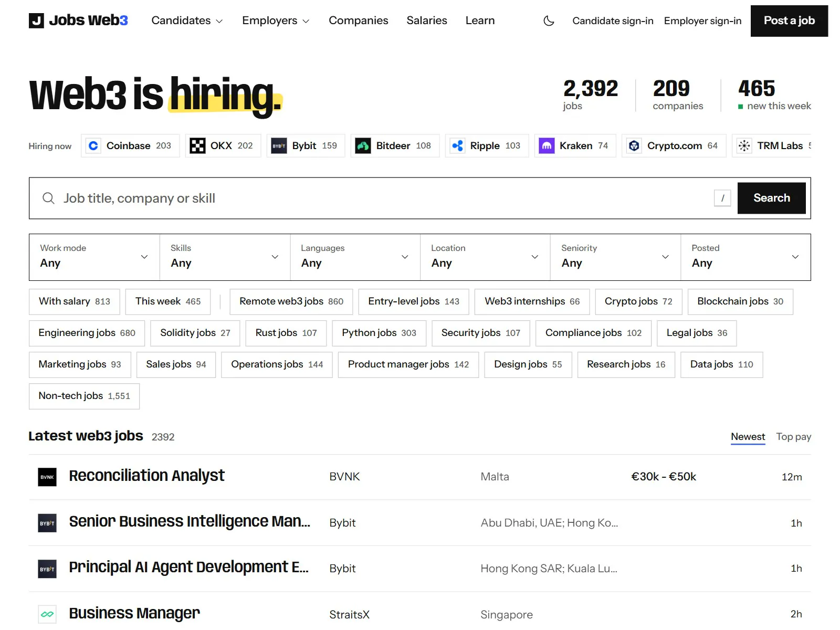
Task: Open the Employers dropdown menu
Action: 276,20
